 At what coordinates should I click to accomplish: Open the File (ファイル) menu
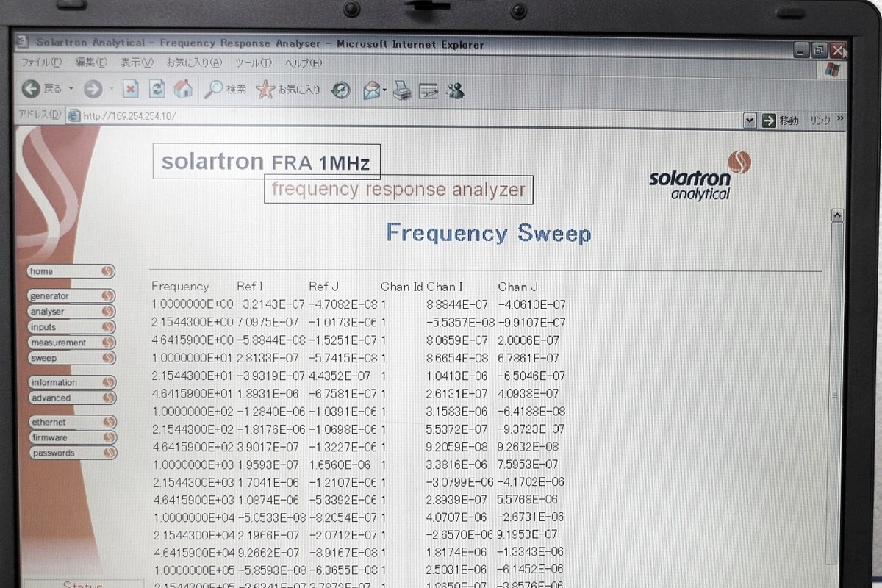41,62
